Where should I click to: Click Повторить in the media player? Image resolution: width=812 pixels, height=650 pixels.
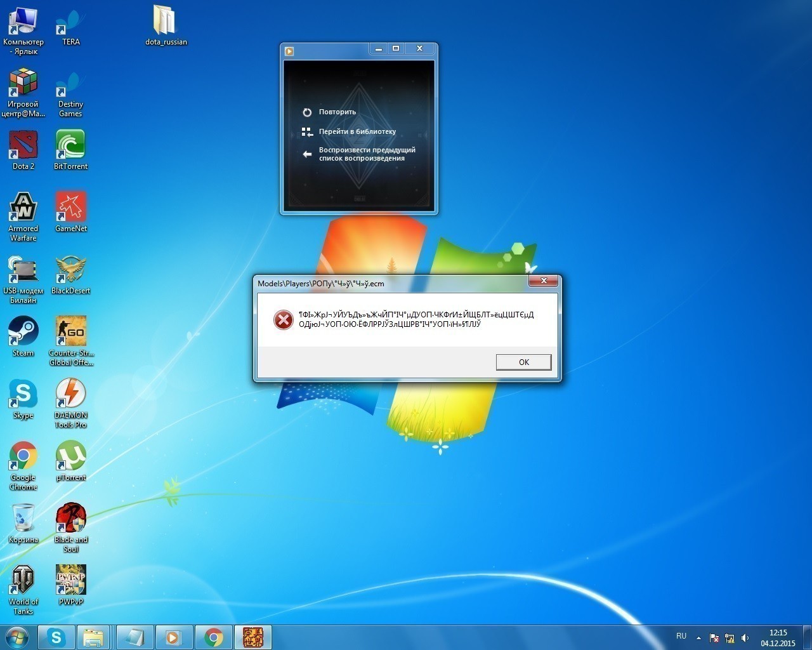tap(337, 112)
